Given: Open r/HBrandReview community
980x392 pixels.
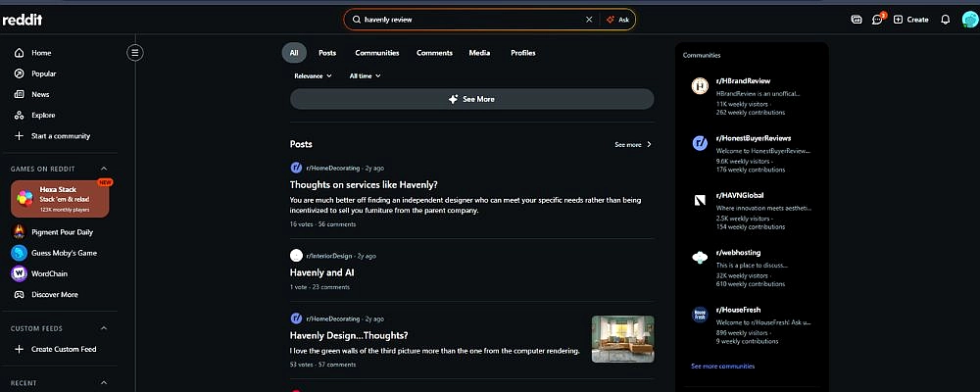Looking at the screenshot, I should click(x=743, y=80).
